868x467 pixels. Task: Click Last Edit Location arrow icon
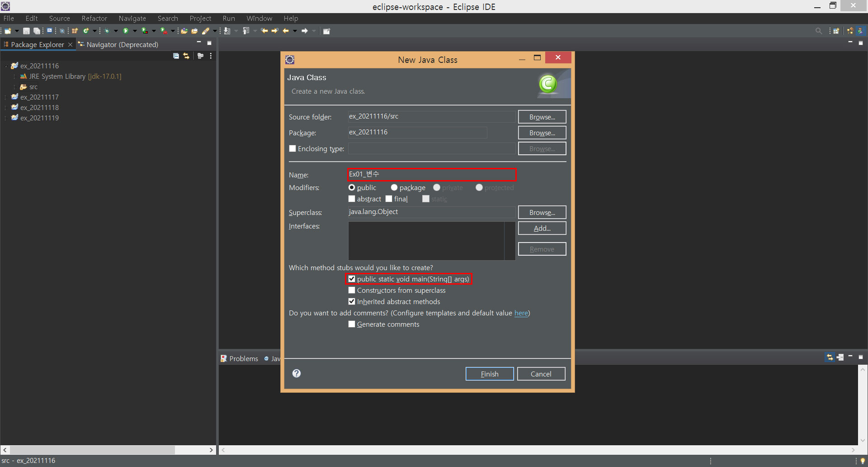264,31
